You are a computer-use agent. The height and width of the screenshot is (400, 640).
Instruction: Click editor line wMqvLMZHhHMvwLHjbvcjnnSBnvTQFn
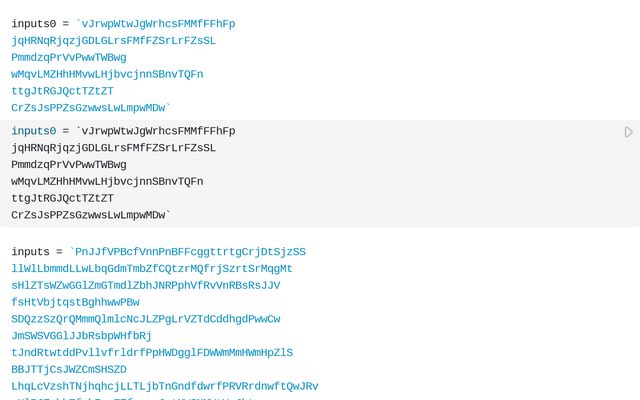pos(107,182)
